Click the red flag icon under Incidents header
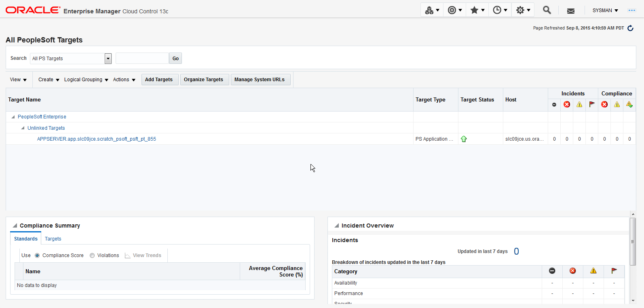Image resolution: width=644 pixels, height=308 pixels. click(x=592, y=104)
